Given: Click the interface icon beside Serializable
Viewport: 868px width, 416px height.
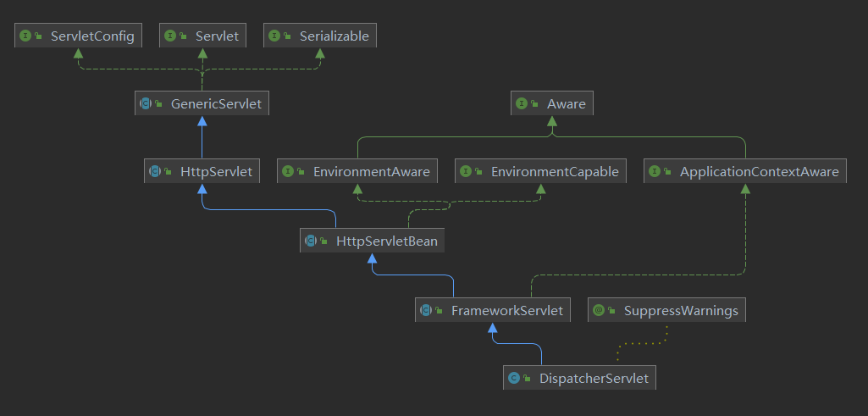Looking at the screenshot, I should [274, 36].
